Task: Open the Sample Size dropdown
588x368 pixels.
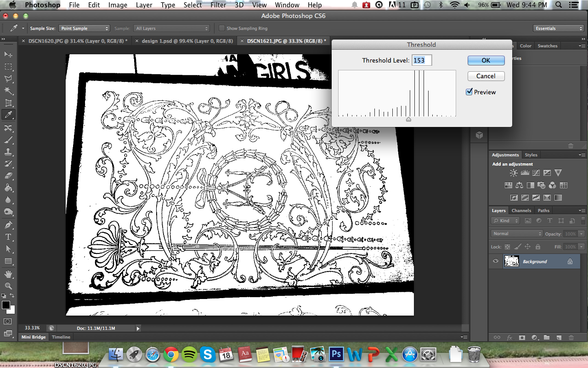Action: tap(85, 29)
